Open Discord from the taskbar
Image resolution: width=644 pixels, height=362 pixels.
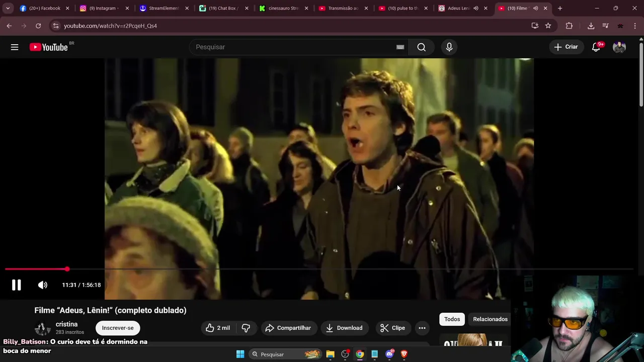(x=389, y=354)
